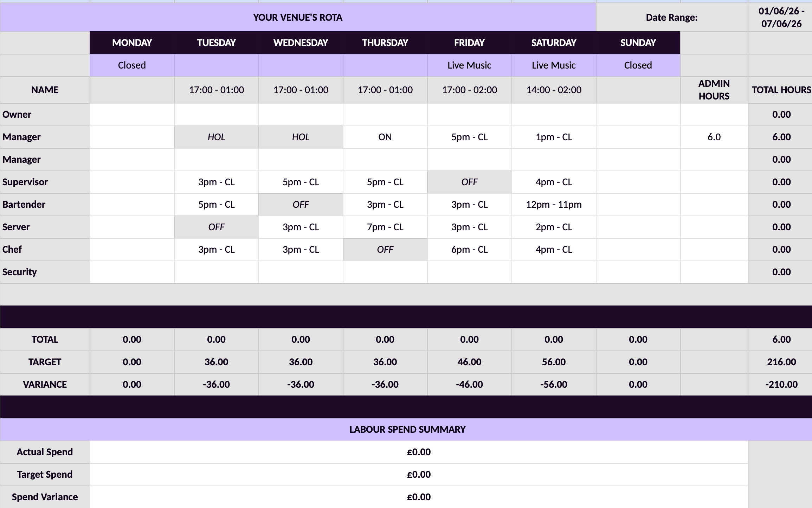Select Friday's 46.00 target value
The width and height of the screenshot is (812, 508).
tap(469, 362)
